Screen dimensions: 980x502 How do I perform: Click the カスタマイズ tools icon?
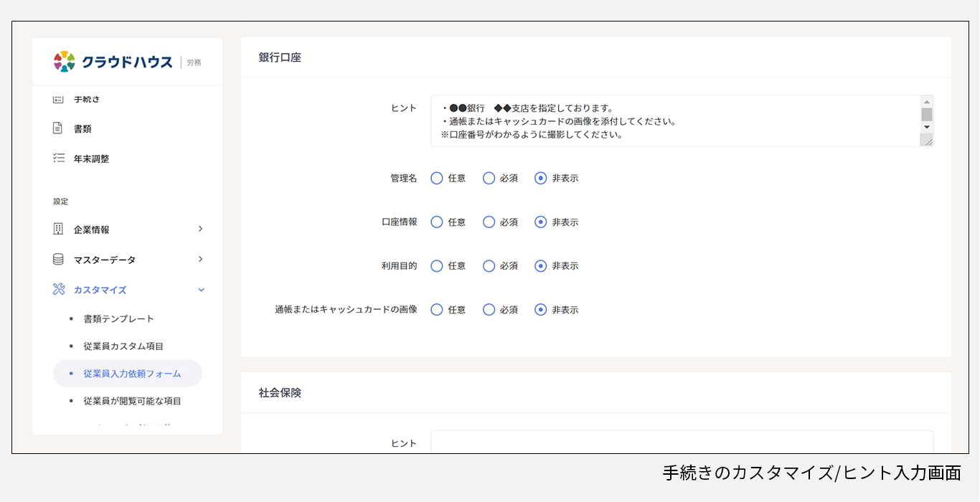(x=58, y=290)
